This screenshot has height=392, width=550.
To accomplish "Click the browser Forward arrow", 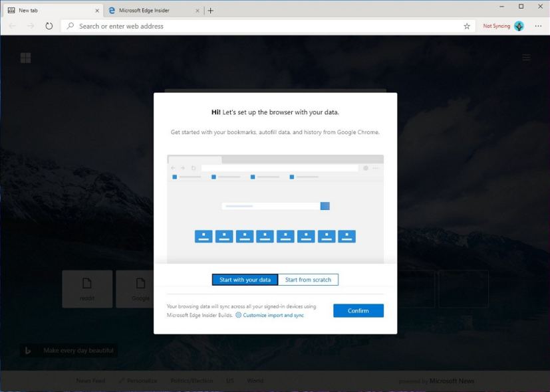I will pyautogui.click(x=31, y=26).
